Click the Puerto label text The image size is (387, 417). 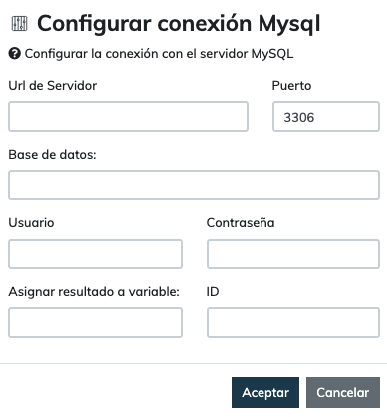pyautogui.click(x=291, y=86)
